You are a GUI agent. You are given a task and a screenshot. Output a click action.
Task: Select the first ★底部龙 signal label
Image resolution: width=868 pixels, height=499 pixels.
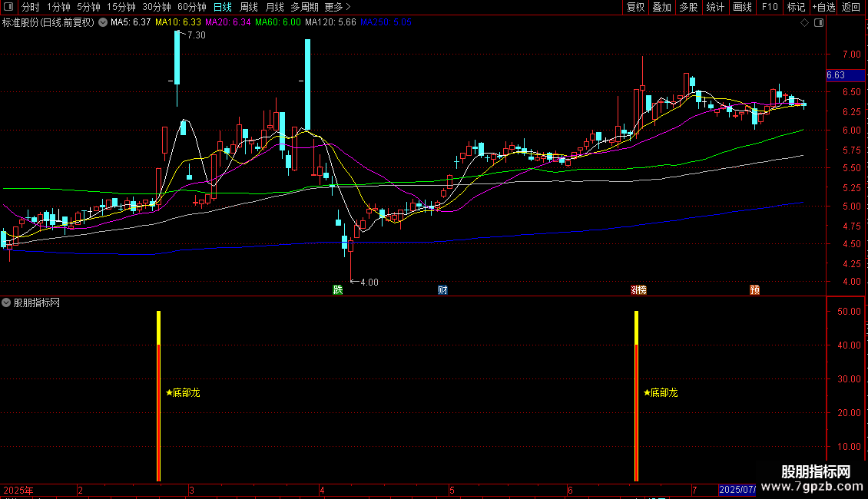coord(184,393)
